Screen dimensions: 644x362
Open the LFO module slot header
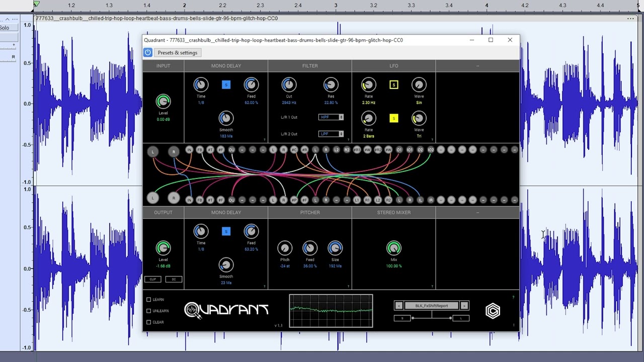click(393, 66)
